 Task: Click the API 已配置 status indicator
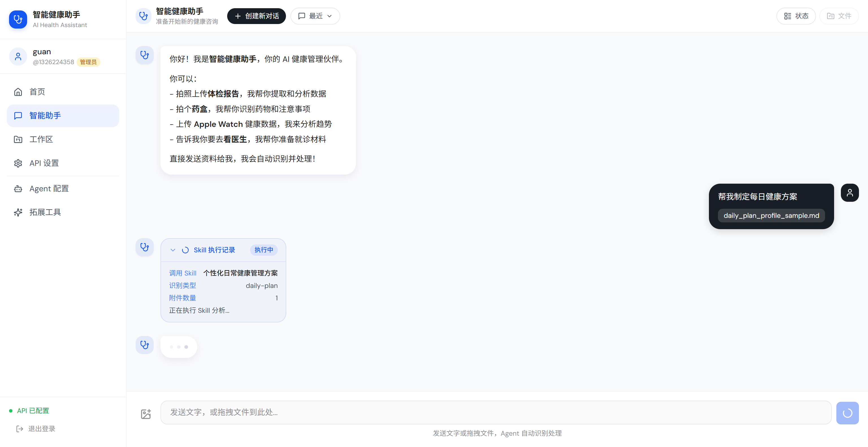(x=29, y=411)
